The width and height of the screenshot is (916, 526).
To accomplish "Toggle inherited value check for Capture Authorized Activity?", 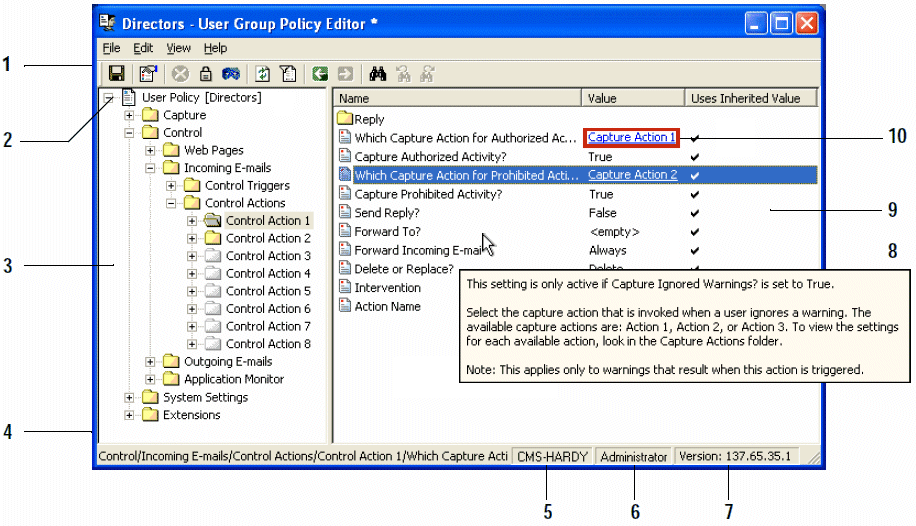I will (695, 157).
